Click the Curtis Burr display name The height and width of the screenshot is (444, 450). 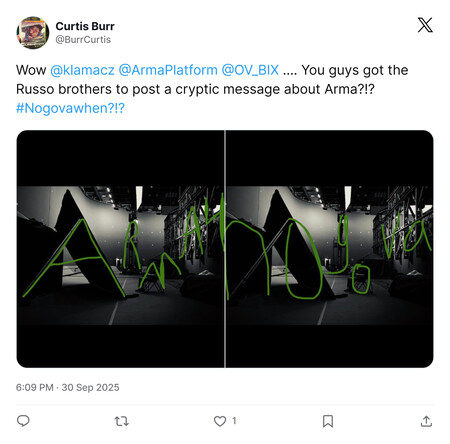click(85, 26)
